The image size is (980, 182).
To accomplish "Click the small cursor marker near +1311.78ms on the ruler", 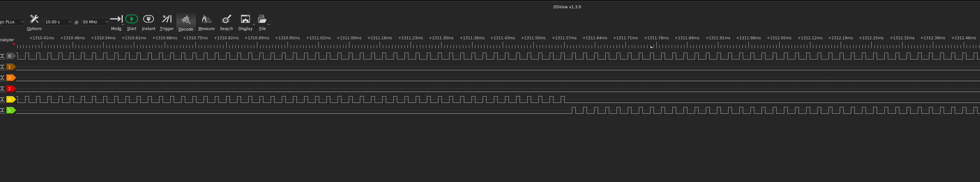I will (652, 47).
